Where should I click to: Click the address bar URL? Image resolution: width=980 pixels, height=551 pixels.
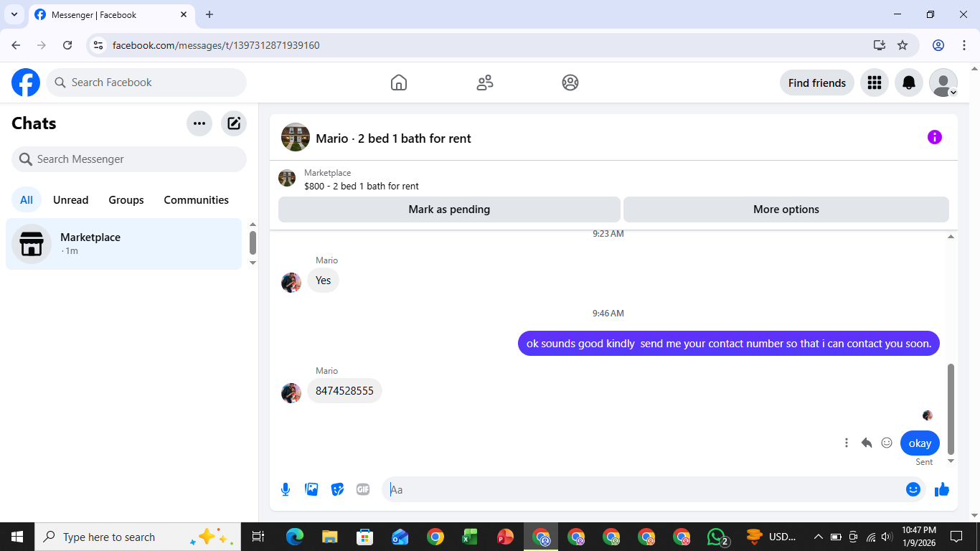(x=216, y=45)
